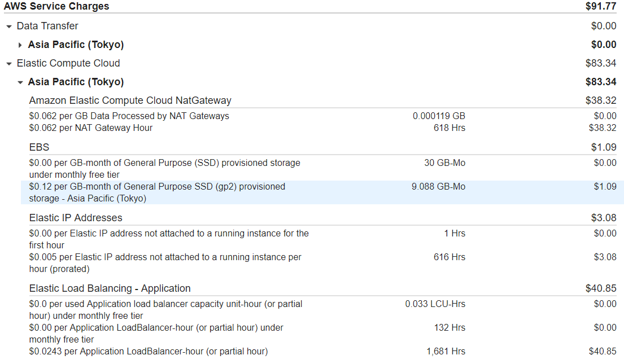Viewport: 624px width, 364px height.
Task: Click the Elastic Compute Cloud label
Action: click(68, 63)
